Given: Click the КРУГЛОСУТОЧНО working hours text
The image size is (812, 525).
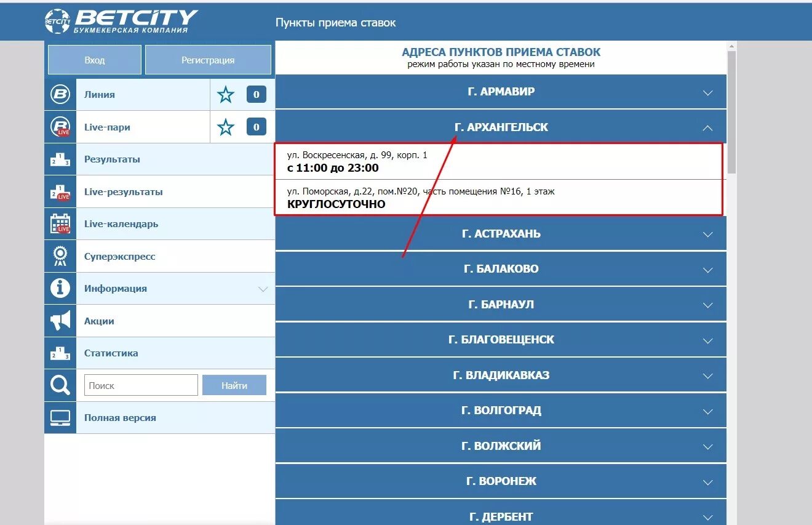Looking at the screenshot, I should 336,204.
